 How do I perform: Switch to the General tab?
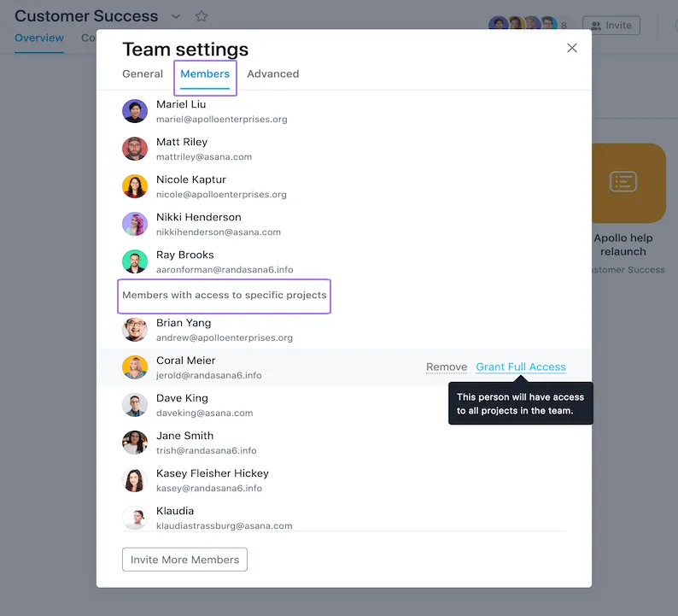(x=143, y=74)
